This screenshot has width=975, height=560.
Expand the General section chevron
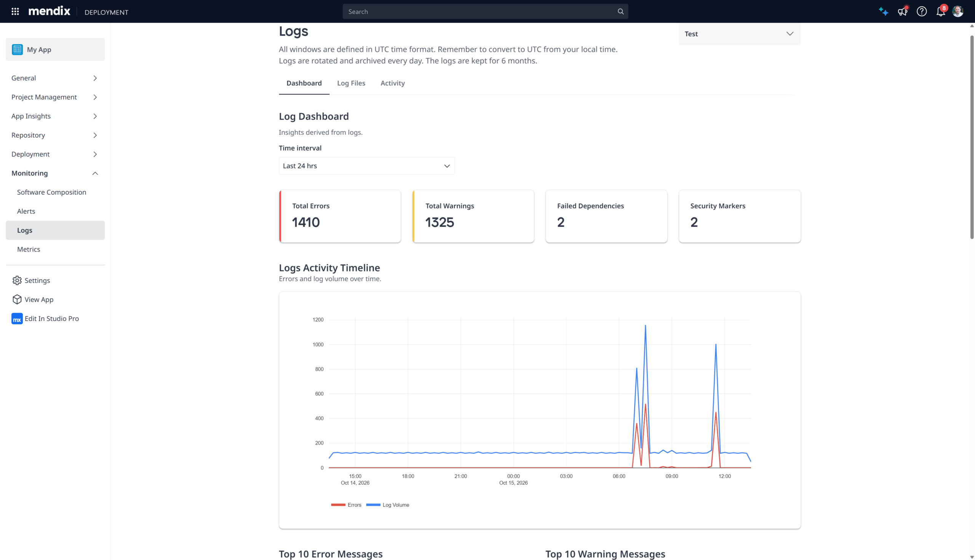(95, 78)
